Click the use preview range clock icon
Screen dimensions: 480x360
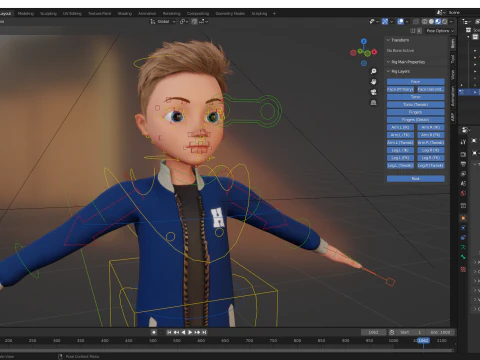(x=392, y=332)
